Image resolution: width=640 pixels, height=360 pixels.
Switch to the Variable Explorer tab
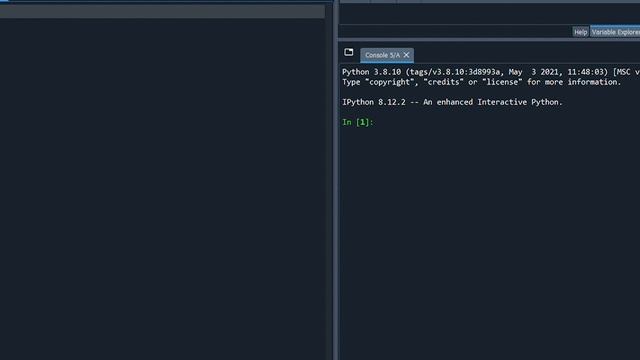click(x=615, y=32)
